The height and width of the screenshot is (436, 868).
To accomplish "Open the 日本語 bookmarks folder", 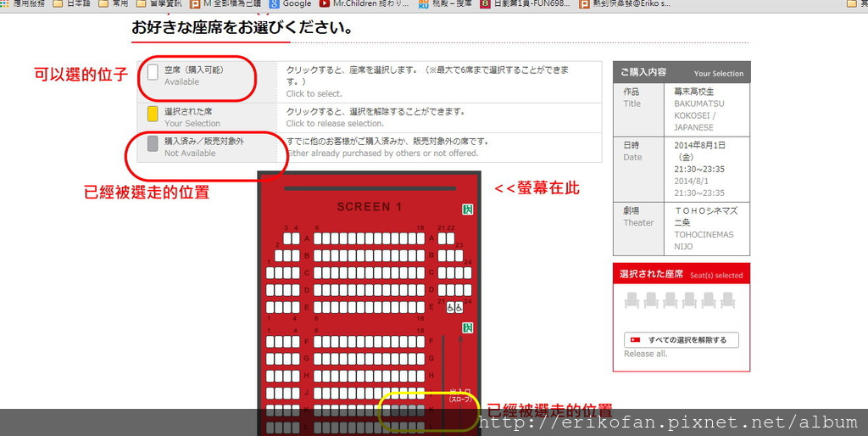I will [x=71, y=3].
